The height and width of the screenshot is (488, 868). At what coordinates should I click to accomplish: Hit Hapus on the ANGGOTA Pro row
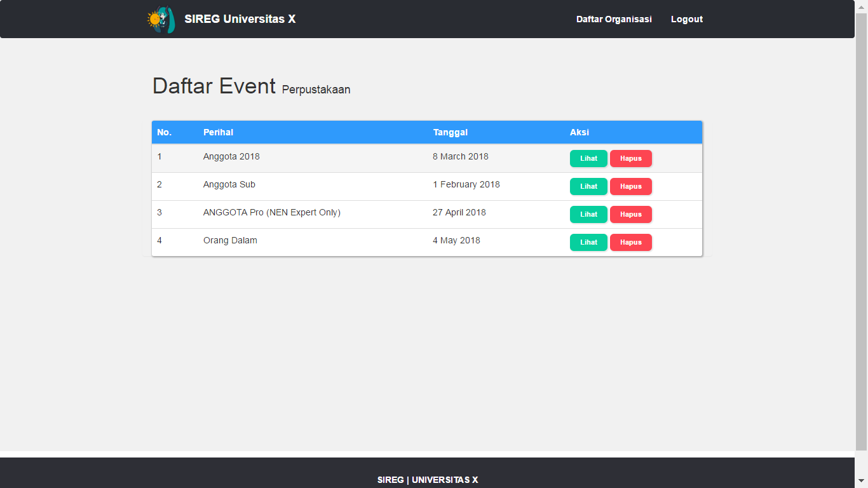pos(630,214)
